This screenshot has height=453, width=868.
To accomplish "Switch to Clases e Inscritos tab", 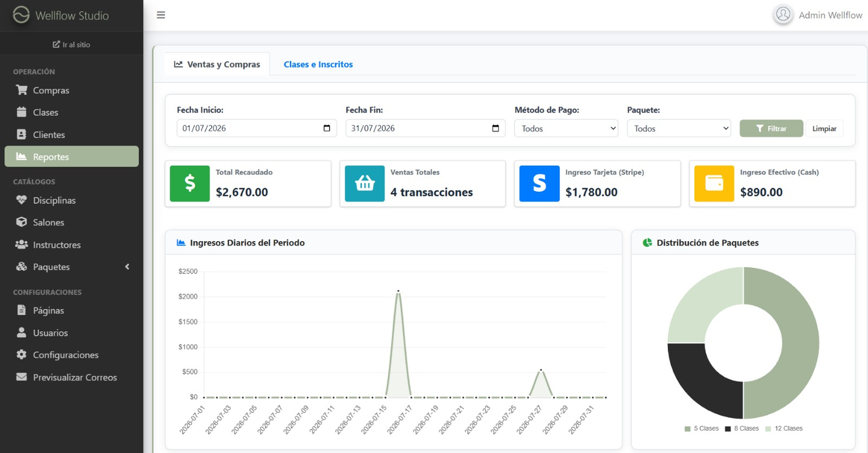I will (x=318, y=64).
